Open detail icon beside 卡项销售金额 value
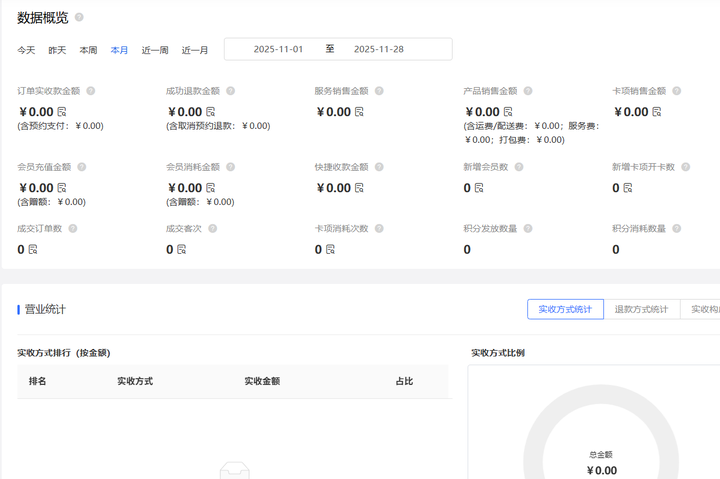The height and width of the screenshot is (479, 720). [657, 112]
